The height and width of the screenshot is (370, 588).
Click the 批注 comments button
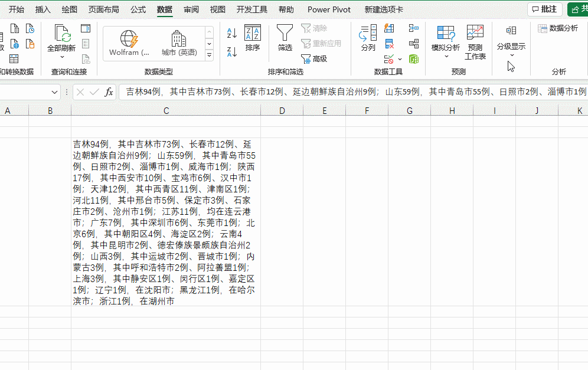click(545, 9)
